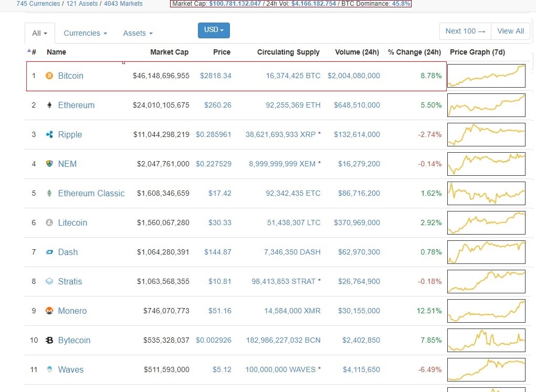
Task: Click Stratis price $10.81 link
Action: pyautogui.click(x=219, y=281)
